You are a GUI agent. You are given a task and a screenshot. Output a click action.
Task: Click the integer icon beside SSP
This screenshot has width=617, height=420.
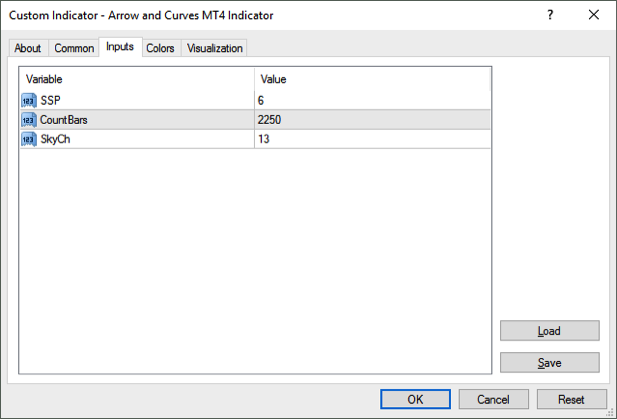29,101
